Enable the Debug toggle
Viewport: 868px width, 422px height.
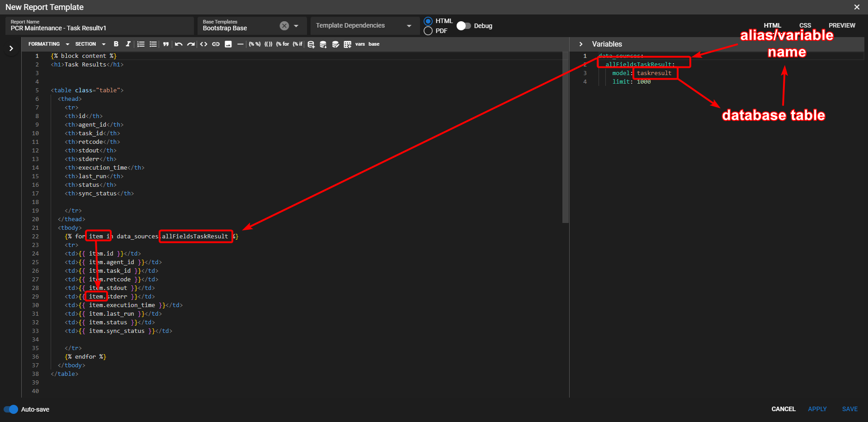tap(463, 26)
